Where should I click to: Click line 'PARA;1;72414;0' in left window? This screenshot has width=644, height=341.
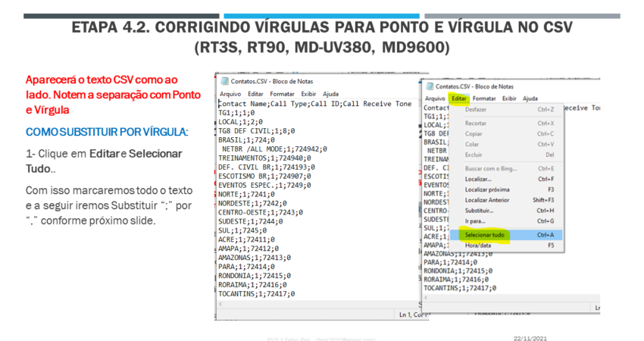point(246,267)
